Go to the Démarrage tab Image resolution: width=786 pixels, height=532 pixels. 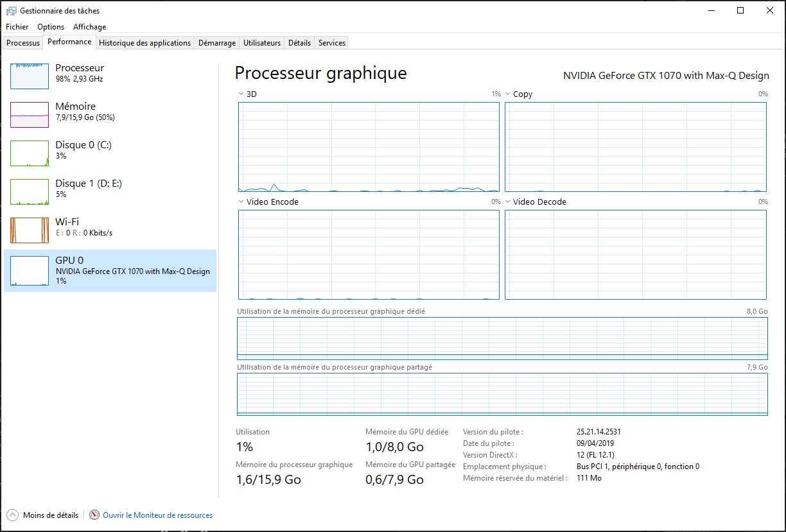(216, 43)
